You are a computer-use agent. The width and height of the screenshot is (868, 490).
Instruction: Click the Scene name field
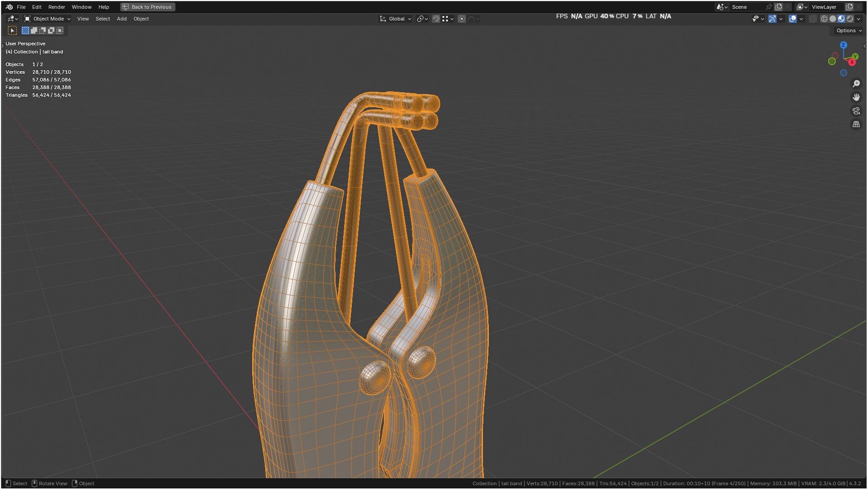747,7
